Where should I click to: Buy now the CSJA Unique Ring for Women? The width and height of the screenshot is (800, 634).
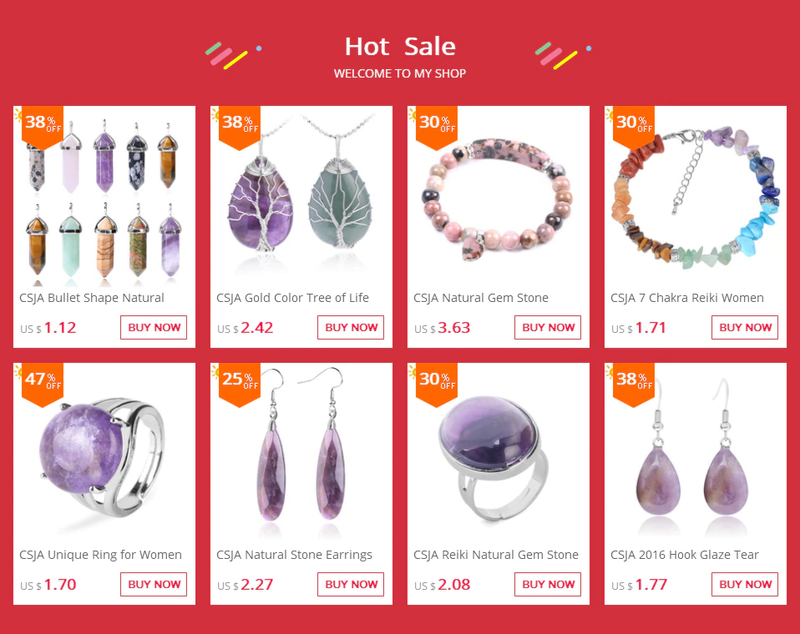click(x=154, y=585)
